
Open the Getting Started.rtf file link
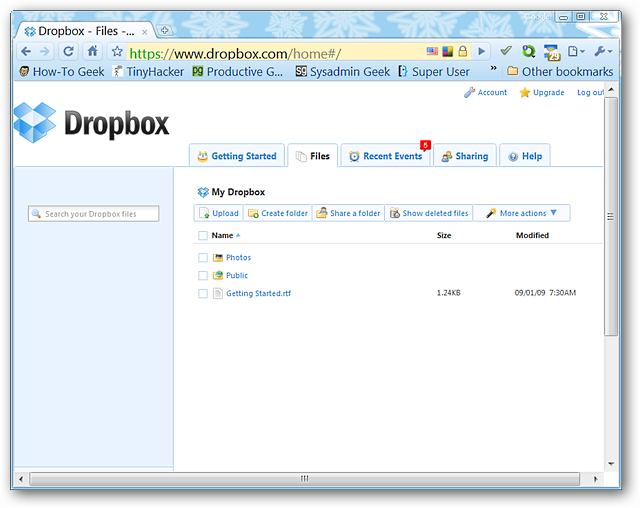coord(258,294)
